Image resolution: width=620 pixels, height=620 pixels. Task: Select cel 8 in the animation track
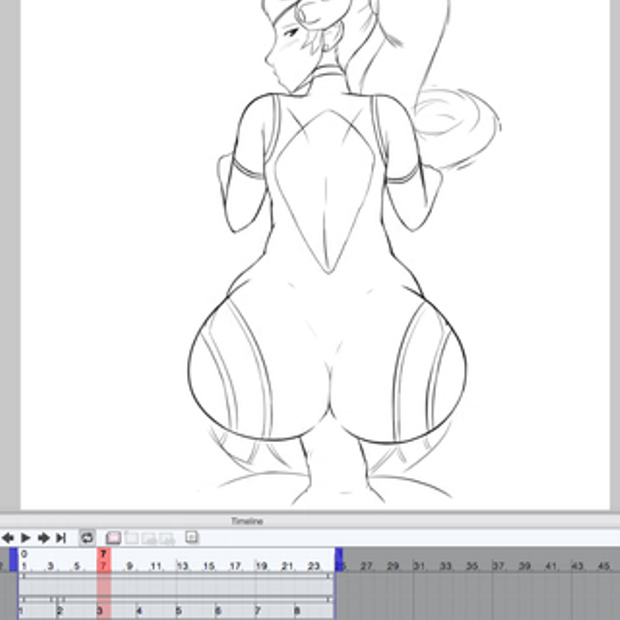[x=297, y=611]
